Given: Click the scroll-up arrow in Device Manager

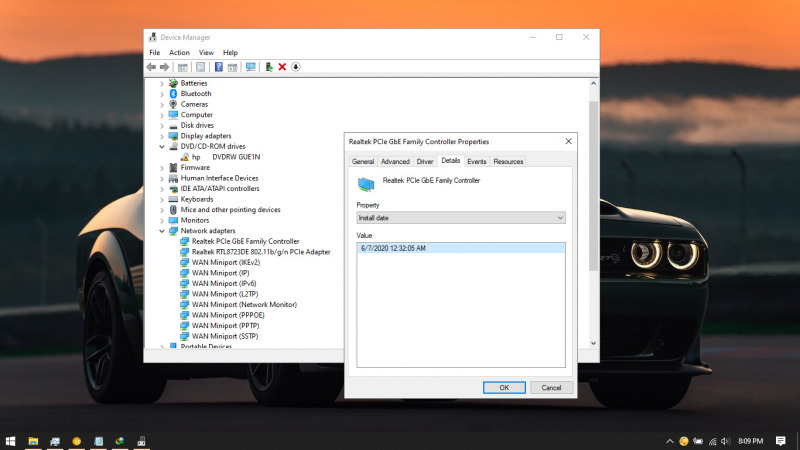Looking at the screenshot, I should [x=593, y=83].
